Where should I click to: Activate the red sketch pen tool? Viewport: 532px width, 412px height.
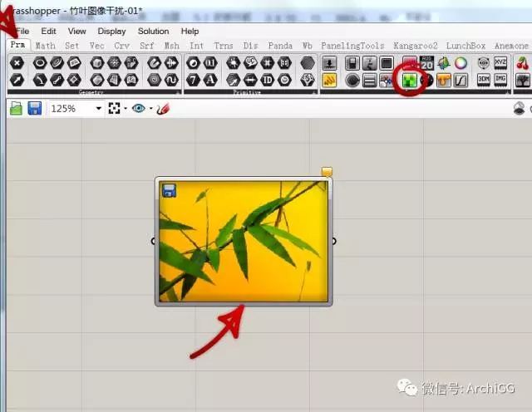tap(163, 109)
